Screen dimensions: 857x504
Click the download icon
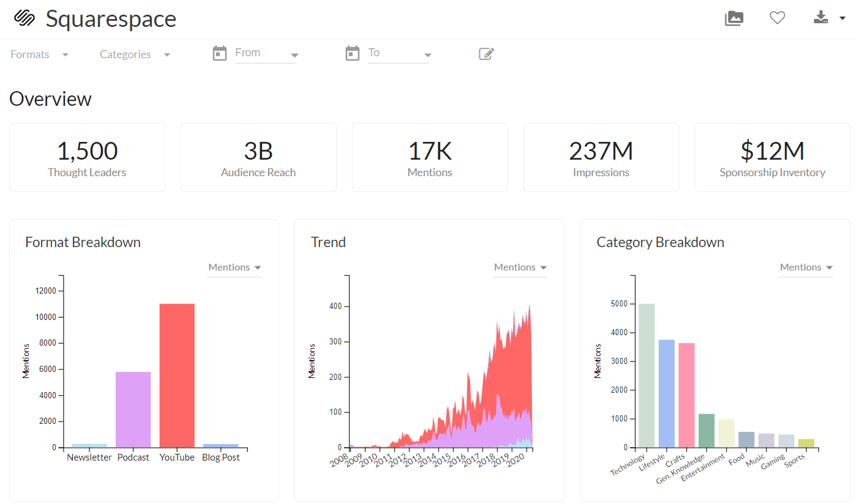(821, 18)
